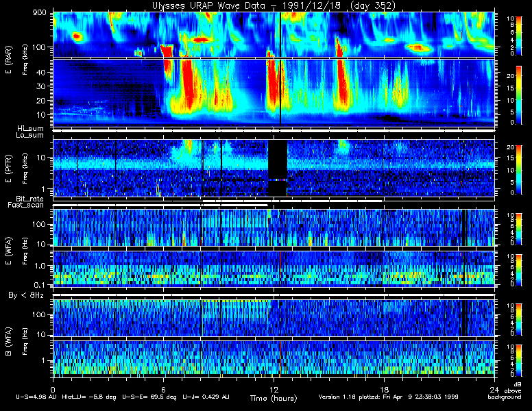Click the "U-S=4.98 AU" footer value
The height and width of the screenshot is (411, 532).
(x=36, y=397)
